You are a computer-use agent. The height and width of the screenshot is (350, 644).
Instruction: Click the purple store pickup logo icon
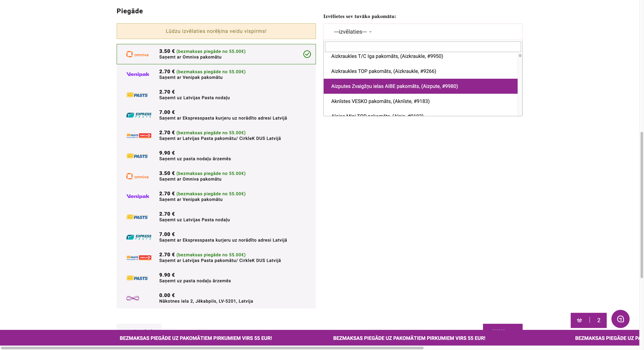(x=132, y=298)
